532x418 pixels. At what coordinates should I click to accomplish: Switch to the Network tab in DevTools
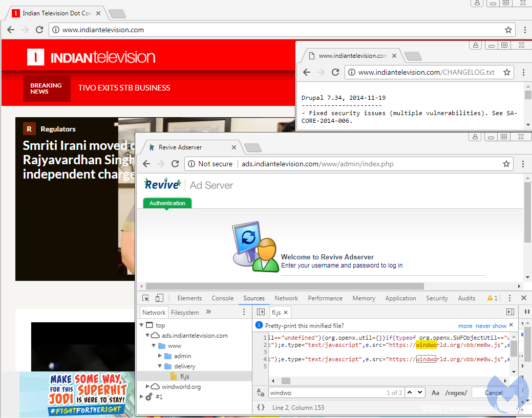(286, 298)
